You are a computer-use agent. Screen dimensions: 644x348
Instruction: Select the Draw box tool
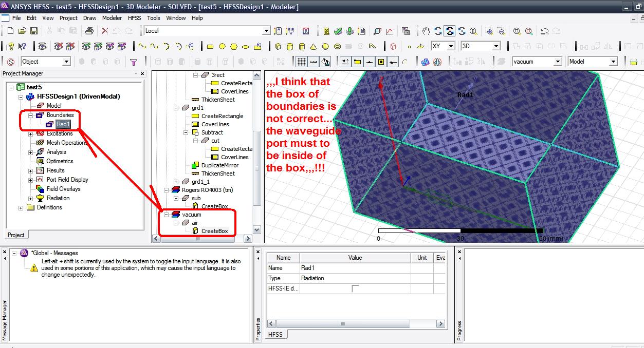coord(278,46)
